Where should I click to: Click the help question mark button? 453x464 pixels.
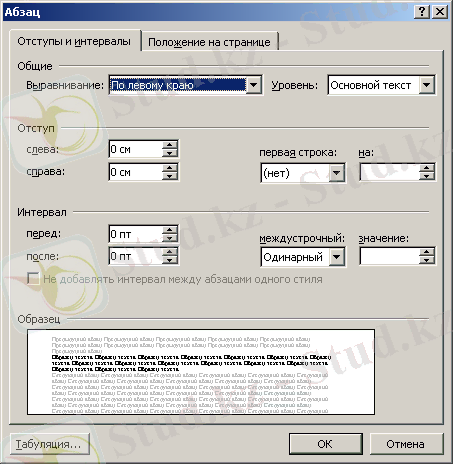pos(422,12)
